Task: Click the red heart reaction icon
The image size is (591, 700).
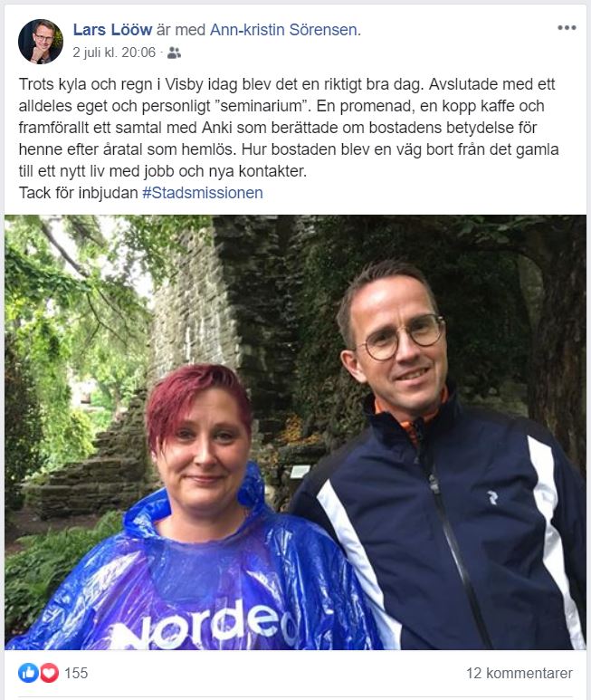Action: click(x=49, y=673)
